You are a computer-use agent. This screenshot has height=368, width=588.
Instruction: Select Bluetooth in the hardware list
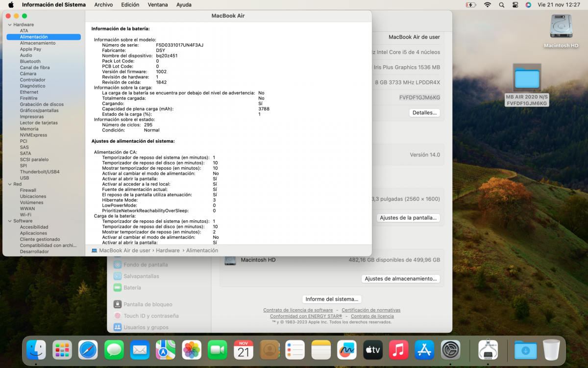point(30,61)
